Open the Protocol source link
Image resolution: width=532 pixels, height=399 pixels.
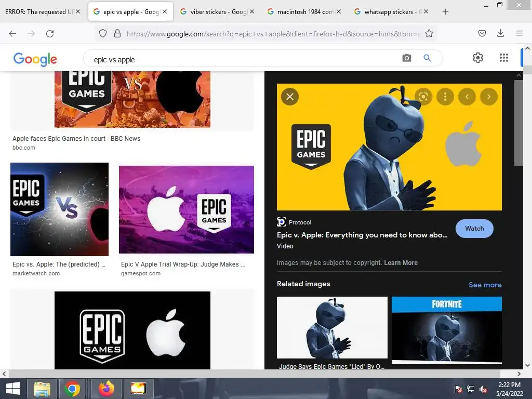tap(294, 222)
